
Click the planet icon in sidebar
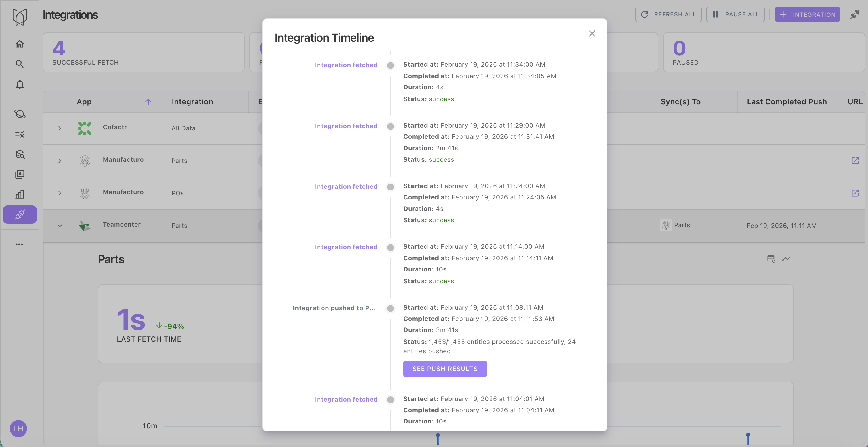(20, 114)
